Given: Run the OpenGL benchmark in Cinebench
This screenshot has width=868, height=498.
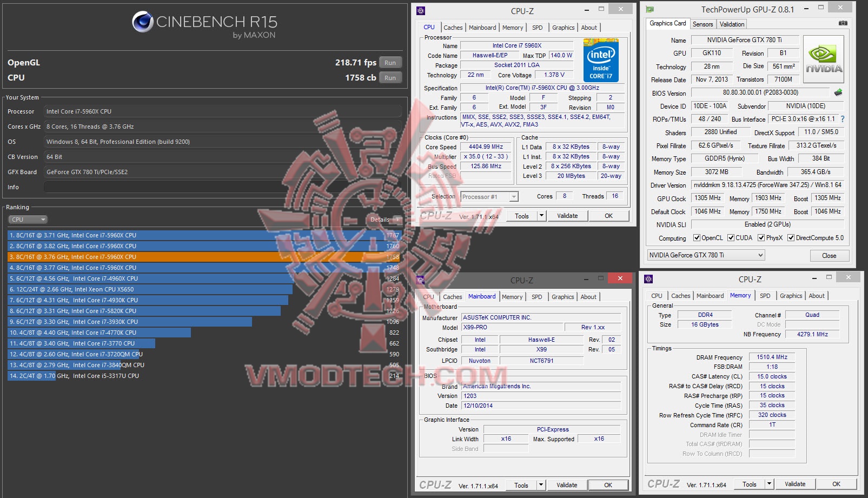Looking at the screenshot, I should (x=390, y=62).
